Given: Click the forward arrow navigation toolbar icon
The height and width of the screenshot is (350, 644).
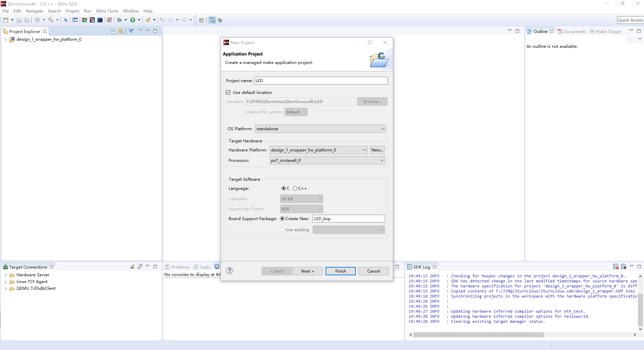Looking at the screenshot, I should coord(184,20).
